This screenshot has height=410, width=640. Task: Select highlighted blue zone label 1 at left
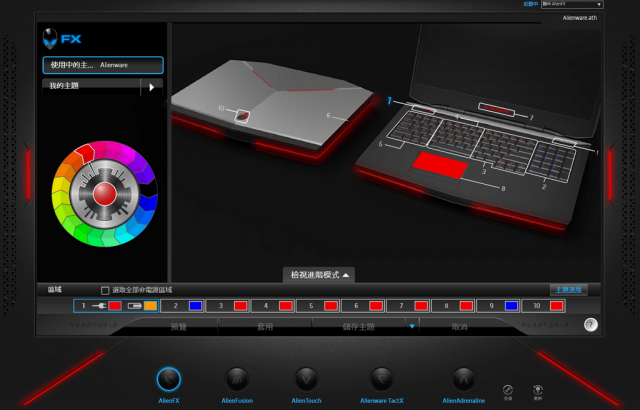(389, 100)
